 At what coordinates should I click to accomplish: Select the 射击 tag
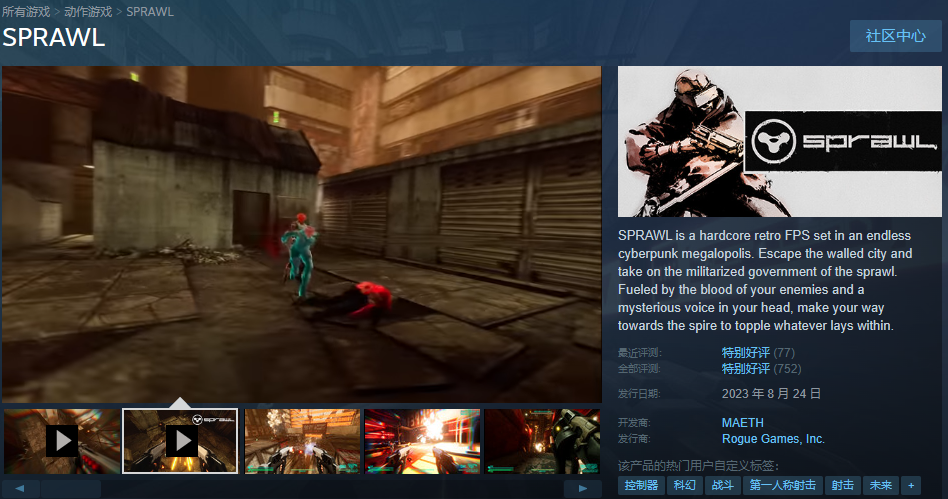click(x=842, y=485)
